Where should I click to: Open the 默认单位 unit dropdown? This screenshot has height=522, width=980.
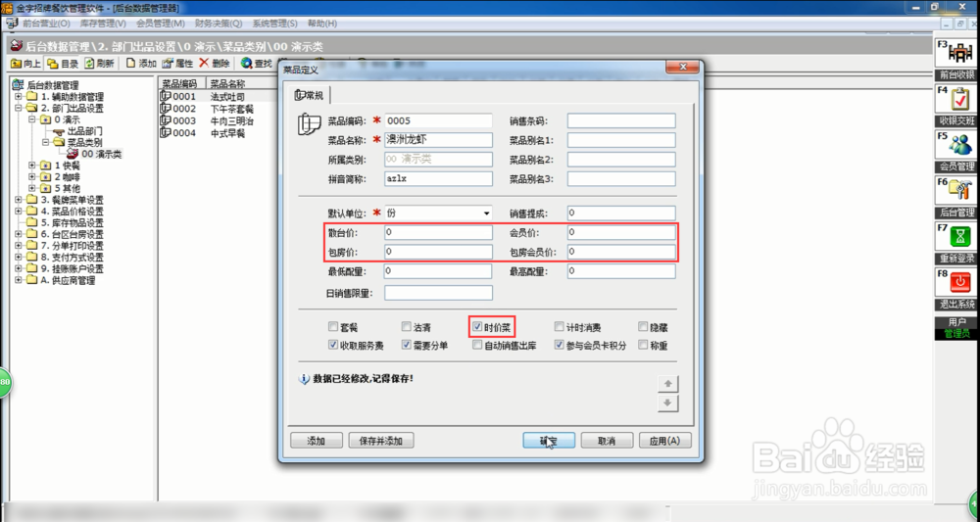pos(486,214)
